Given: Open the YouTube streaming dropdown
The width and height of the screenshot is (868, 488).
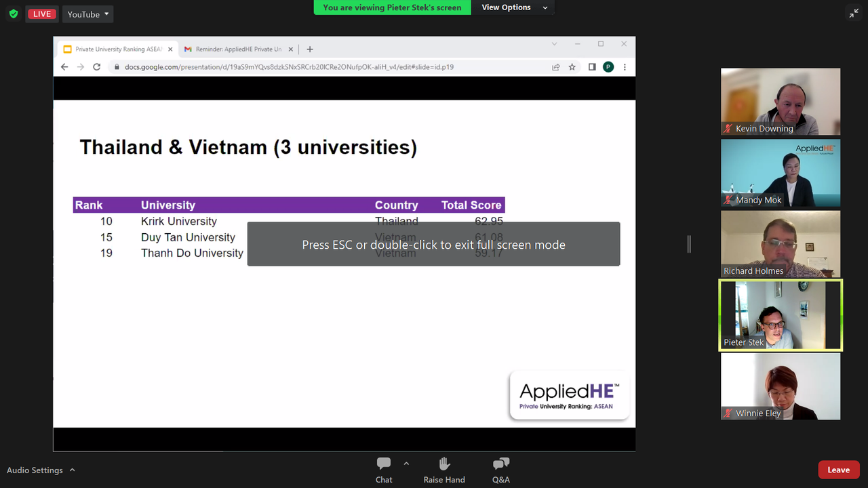Looking at the screenshot, I should coord(87,14).
